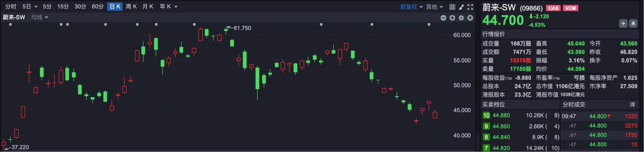The width and height of the screenshot is (644, 152).
Task: Open 详 trade details
Action: [x=632, y=104]
